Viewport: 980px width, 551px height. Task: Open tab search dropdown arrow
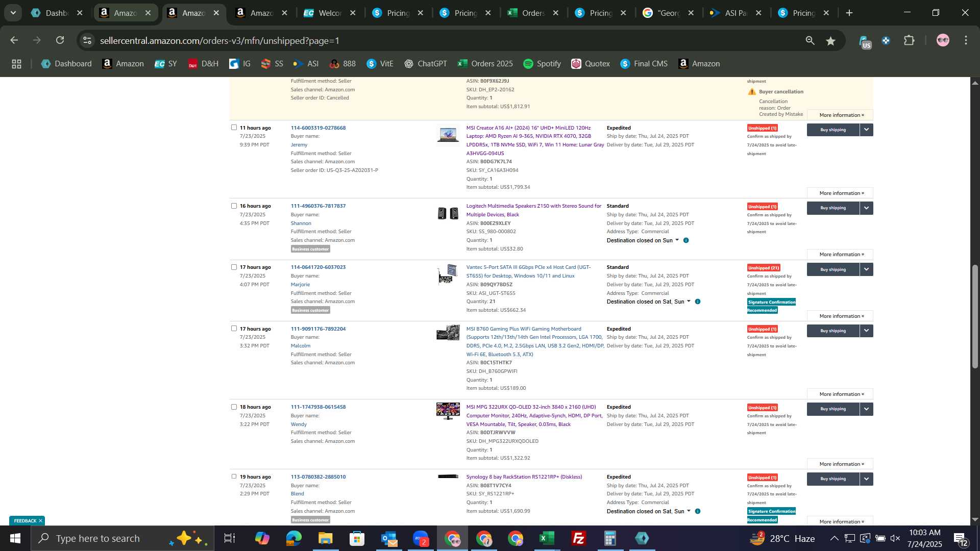click(x=13, y=13)
